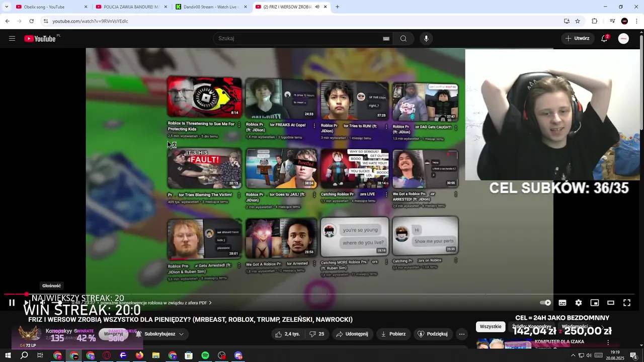The image size is (644, 362).
Task: Go back in browser history
Action: (x=7, y=21)
